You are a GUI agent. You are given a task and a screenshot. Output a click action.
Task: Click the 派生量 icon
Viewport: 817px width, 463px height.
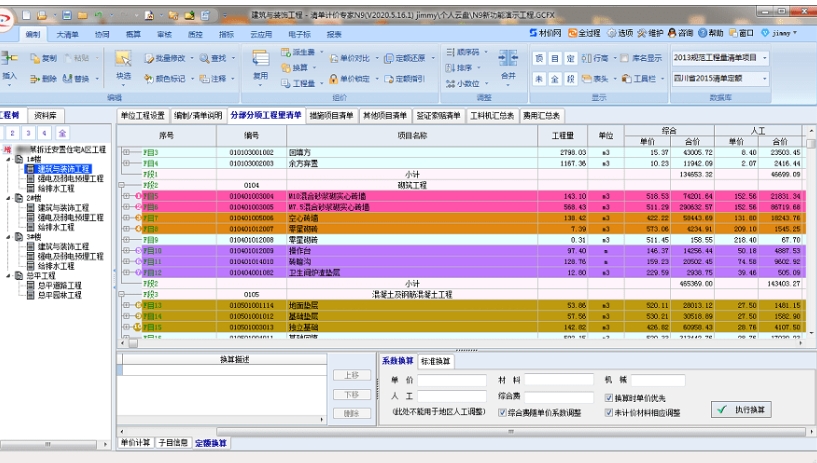(x=286, y=52)
